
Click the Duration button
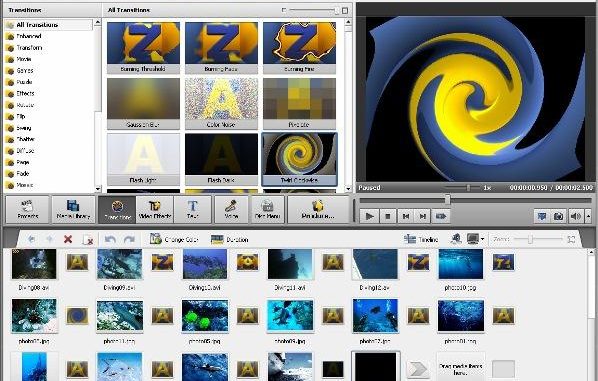230,240
